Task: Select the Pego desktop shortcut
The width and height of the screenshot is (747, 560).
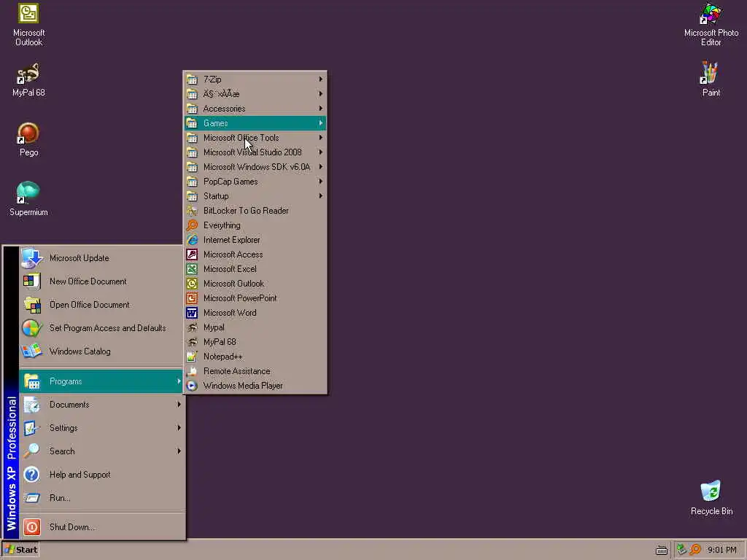Action: (x=28, y=139)
